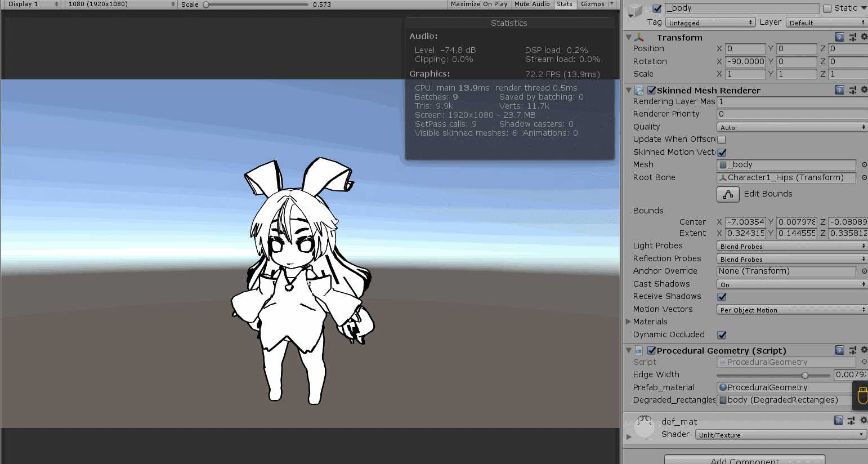Open Skinned Mesh Renderer preset icon
The height and width of the screenshot is (464, 868).
(x=852, y=90)
